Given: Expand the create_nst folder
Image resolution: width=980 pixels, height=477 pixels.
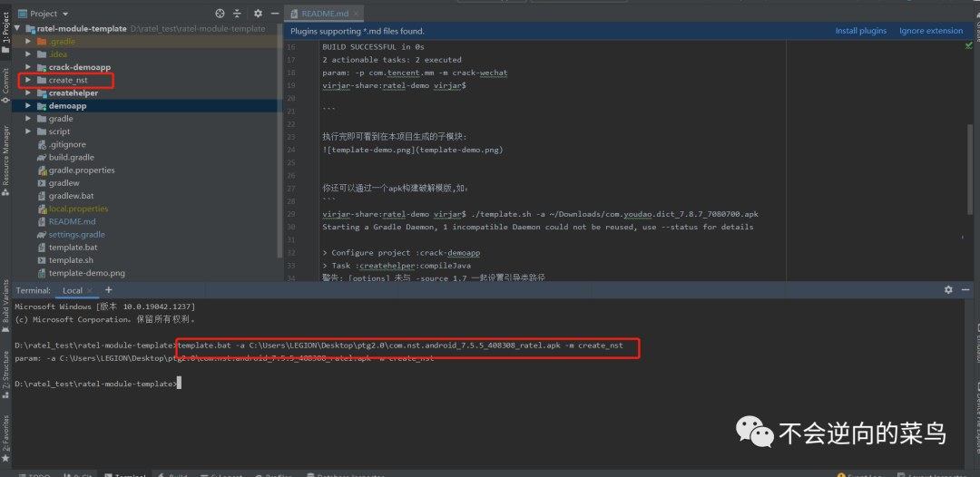Looking at the screenshot, I should coord(28,80).
